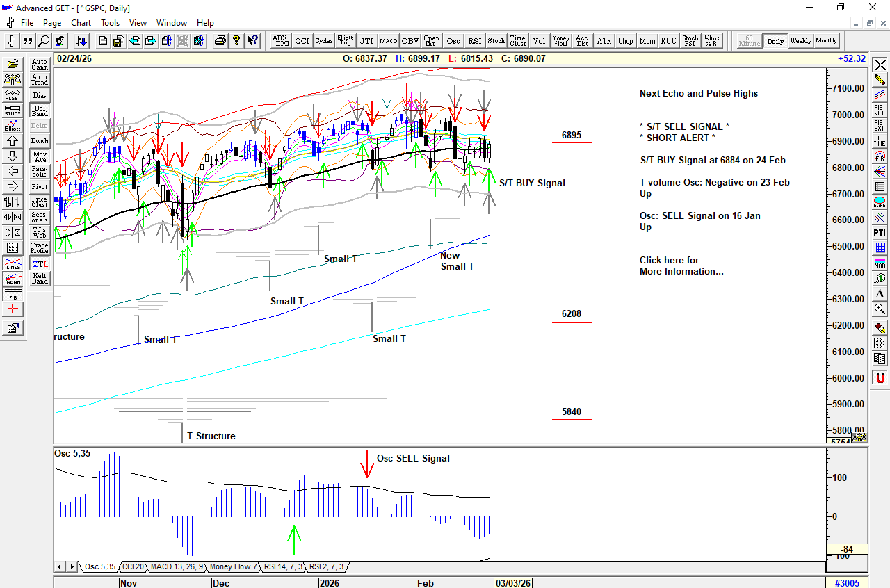Open the Chart menu
The height and width of the screenshot is (588, 890).
pyautogui.click(x=81, y=23)
